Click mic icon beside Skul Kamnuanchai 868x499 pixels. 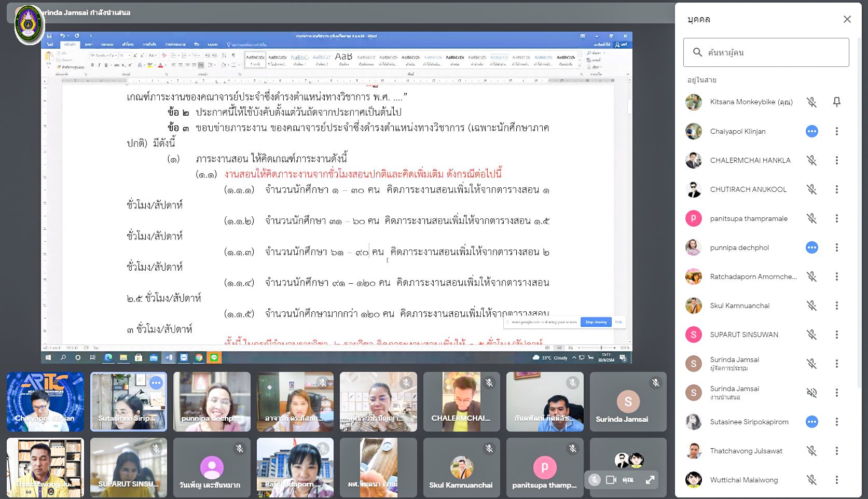point(811,306)
